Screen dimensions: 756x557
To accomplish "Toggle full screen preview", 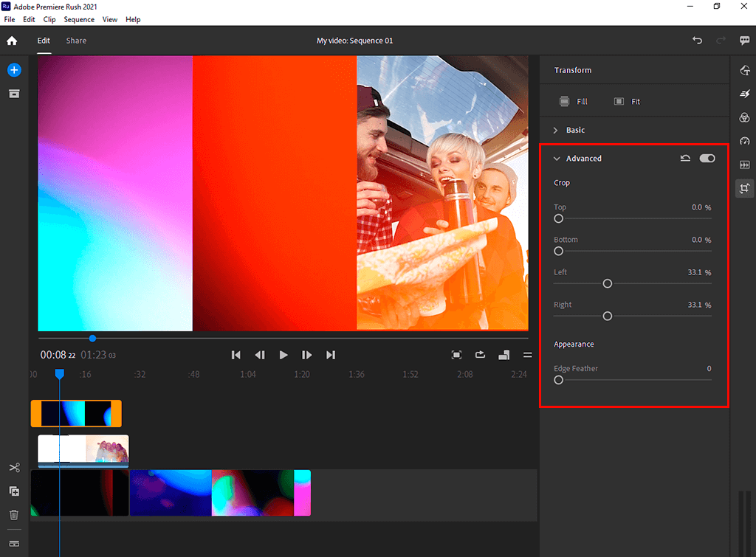I will [x=456, y=355].
